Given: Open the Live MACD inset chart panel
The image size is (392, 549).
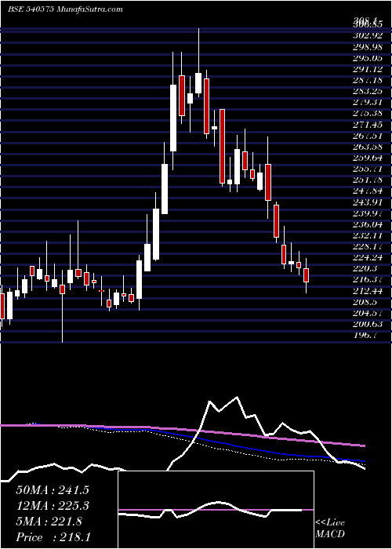Looking at the screenshot, I should (x=216, y=510).
